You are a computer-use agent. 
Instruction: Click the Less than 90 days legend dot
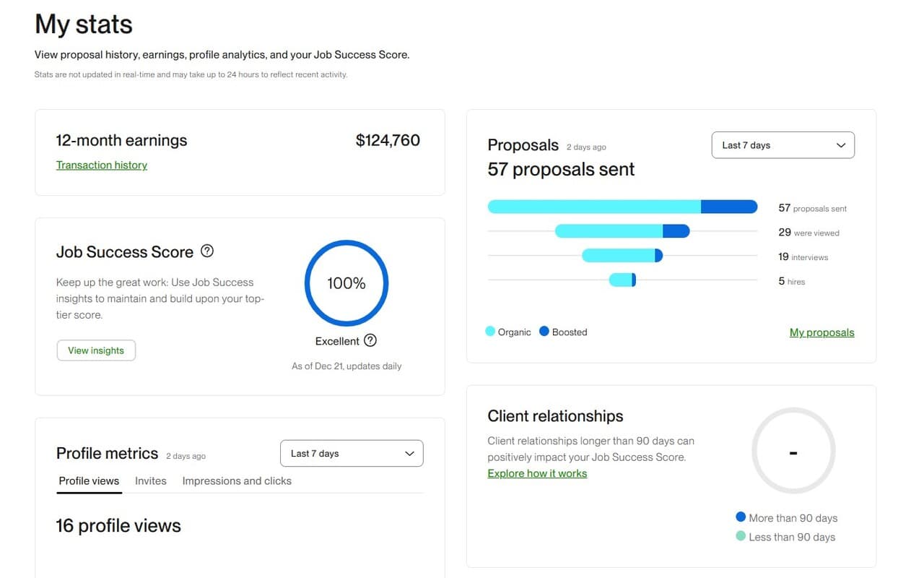click(741, 536)
